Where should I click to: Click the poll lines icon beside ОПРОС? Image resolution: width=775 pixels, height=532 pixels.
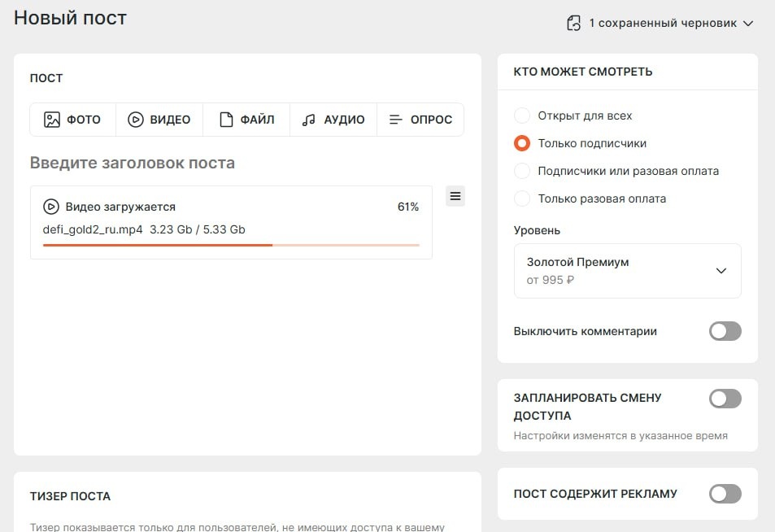tap(395, 120)
